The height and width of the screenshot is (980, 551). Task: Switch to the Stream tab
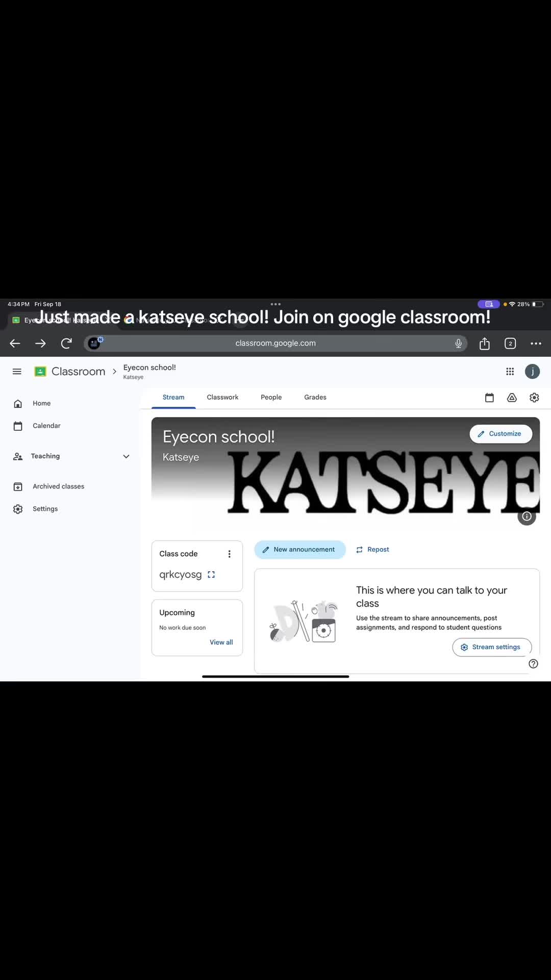click(173, 397)
